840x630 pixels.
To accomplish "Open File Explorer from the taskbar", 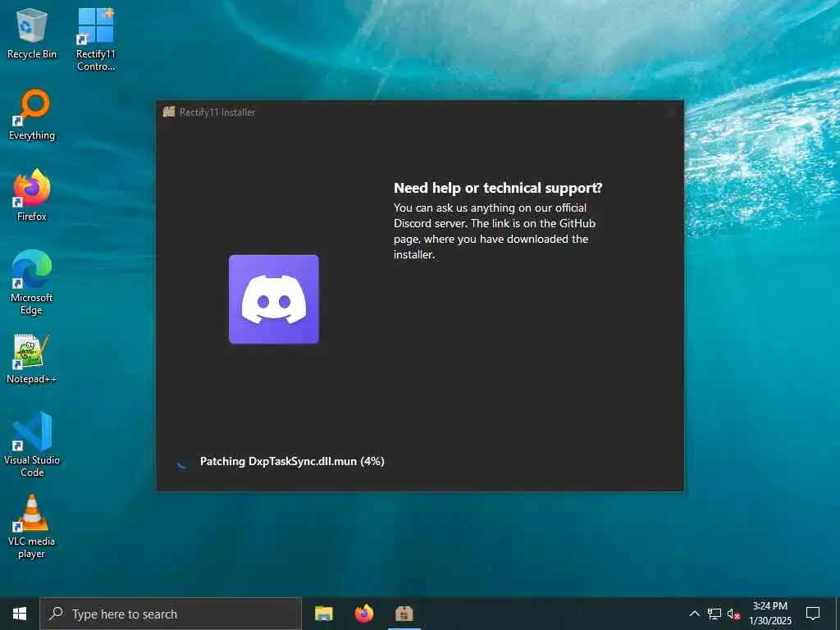I will 323,614.
